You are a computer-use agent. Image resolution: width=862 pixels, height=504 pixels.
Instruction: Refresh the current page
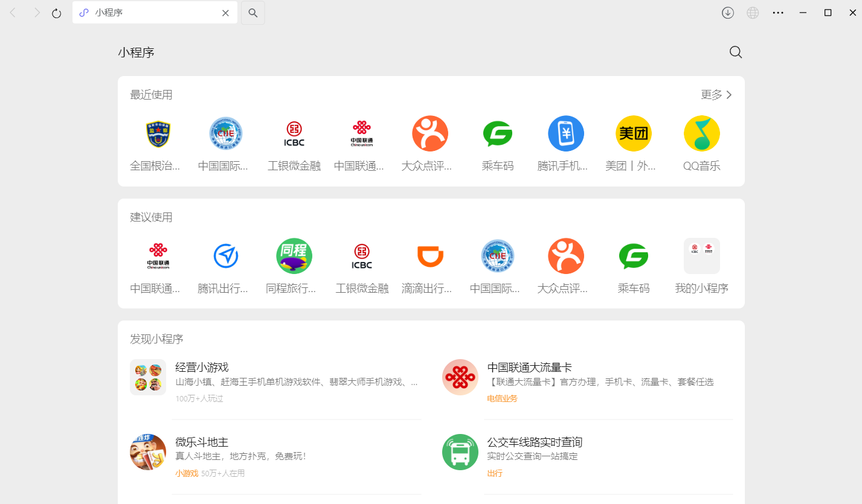pos(57,13)
